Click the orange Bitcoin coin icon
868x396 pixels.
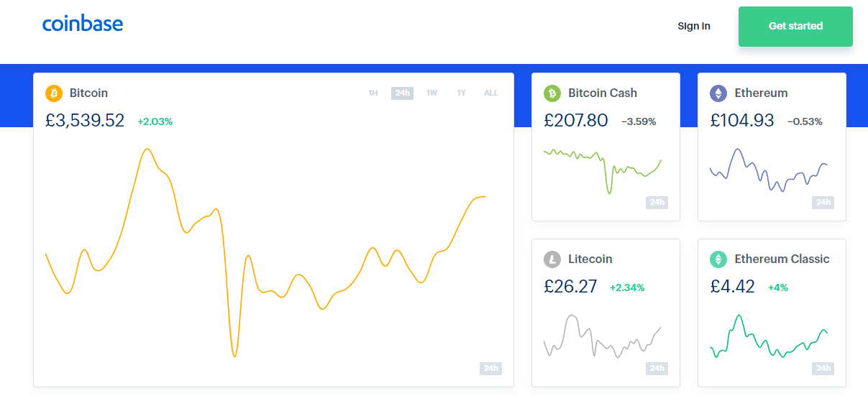(x=54, y=93)
